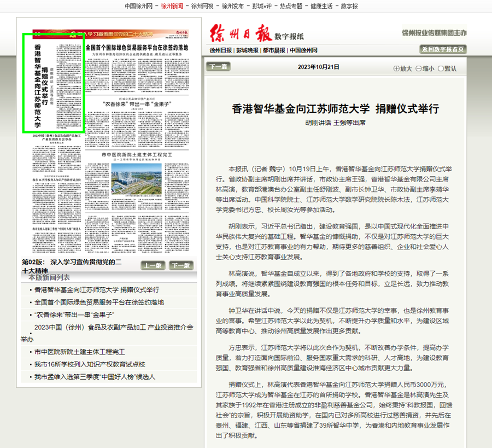Image resolution: width=492 pixels, height=448 pixels.
Task: Switch to 都市晨报 newspaper
Action: [x=274, y=50]
